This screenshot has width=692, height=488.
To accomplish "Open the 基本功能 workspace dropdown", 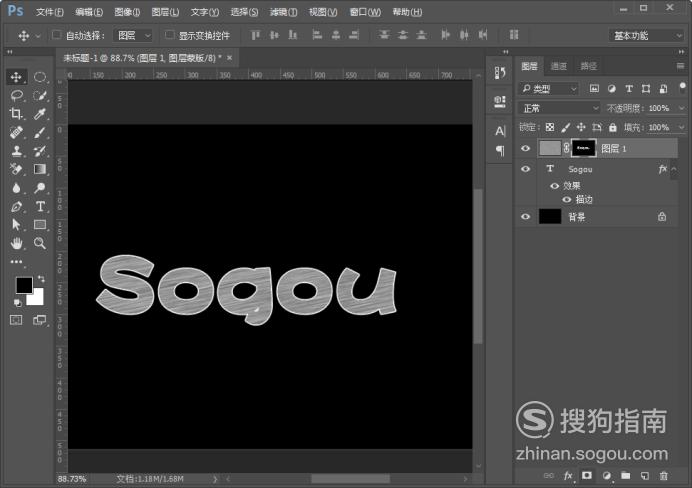I will [646, 36].
